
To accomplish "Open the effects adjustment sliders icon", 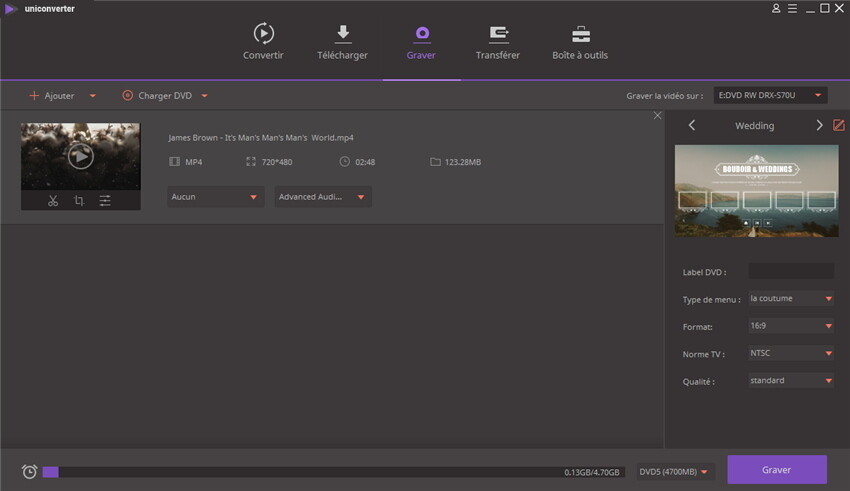I will tap(105, 201).
